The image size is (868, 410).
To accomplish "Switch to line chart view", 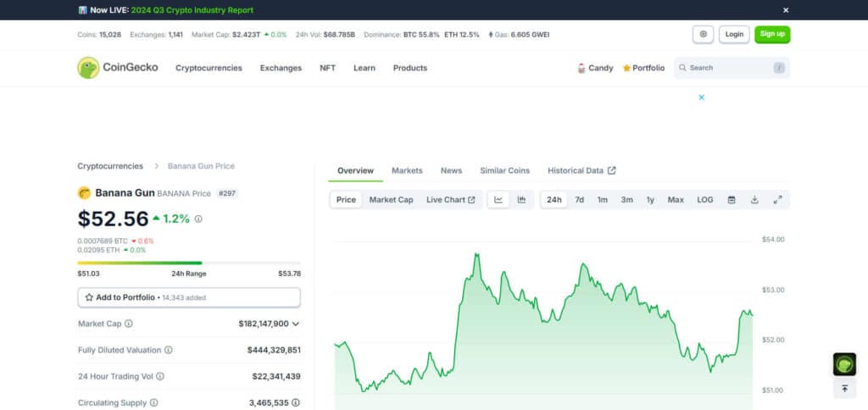I will (x=498, y=200).
